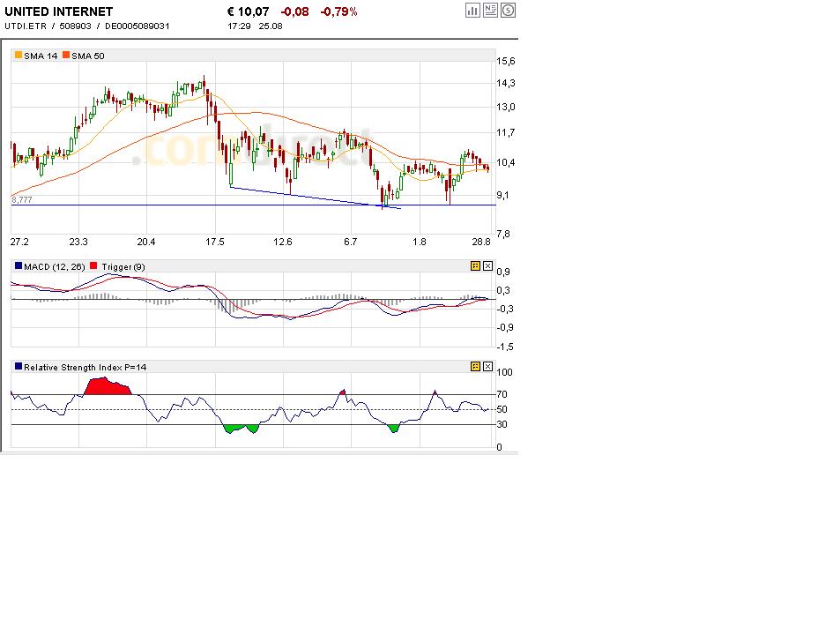Screen dimensions: 840x627
Task: Click the 10,4 price axis value
Action: coord(506,162)
